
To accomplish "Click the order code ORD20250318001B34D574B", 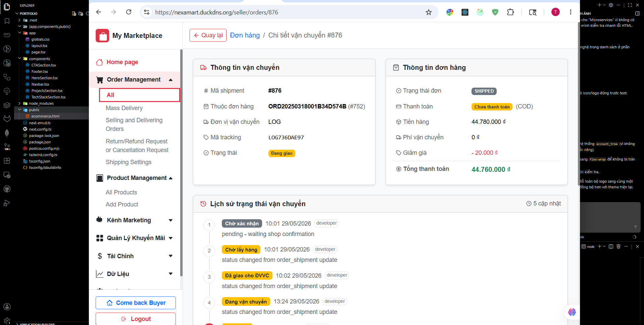I will point(307,106).
